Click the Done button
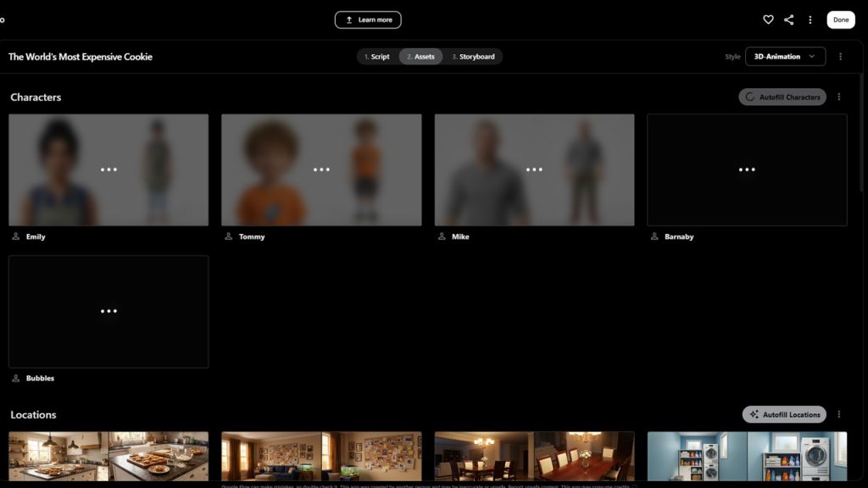The image size is (868, 488). pos(840,19)
